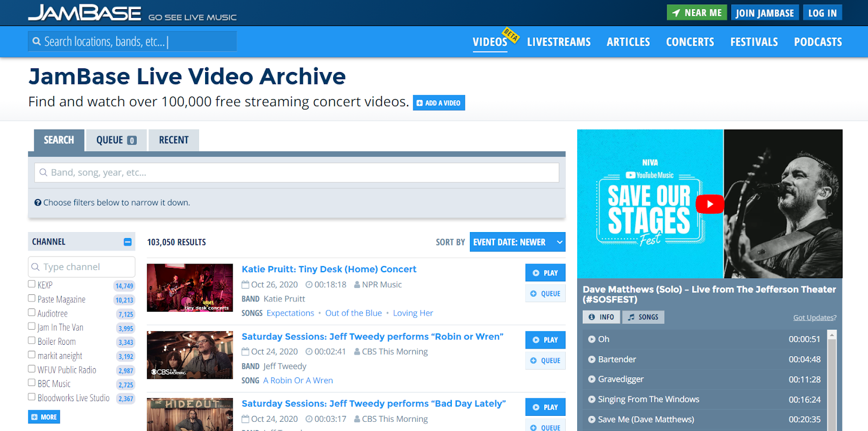
Task: Open the Katie Pruitt Tiny Desk Concert title
Action: point(329,269)
